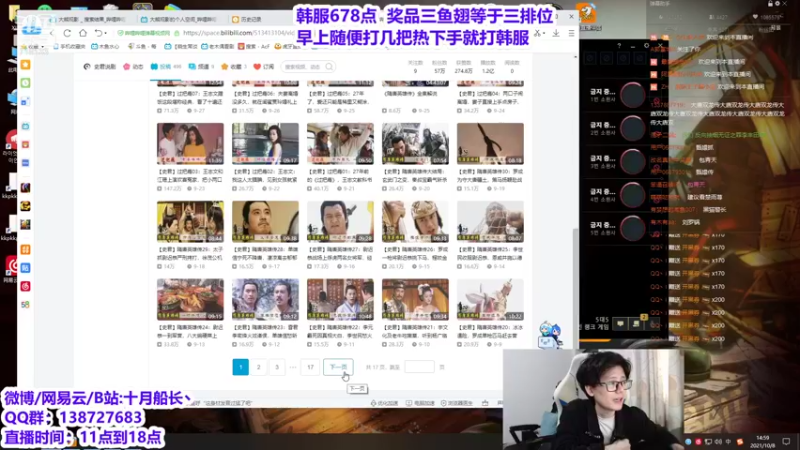Viewport: 800px width, 450px height.
Task: Open the 隋唐英雄传20 video thumbnail
Action: pos(490,299)
